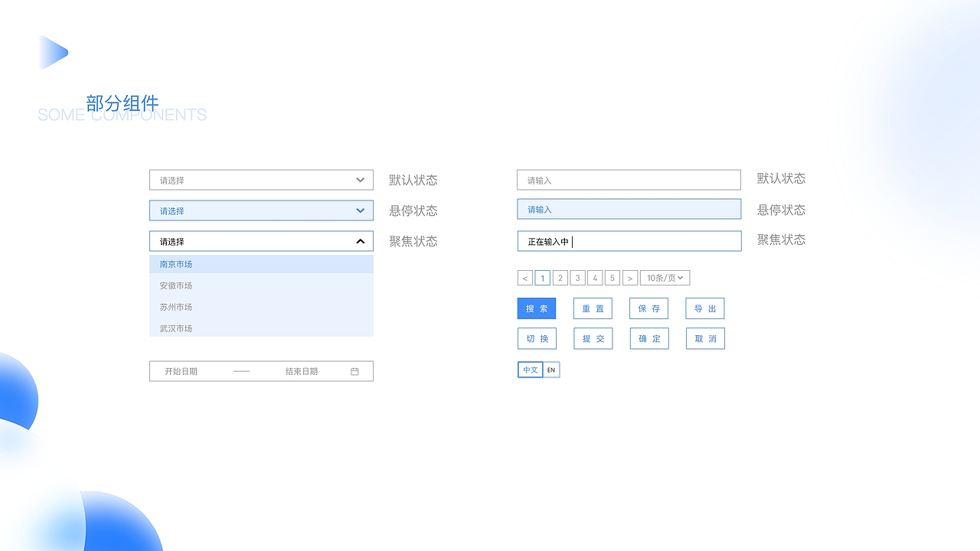Click the 重置 reset button
The width and height of the screenshot is (980, 551).
coord(593,308)
